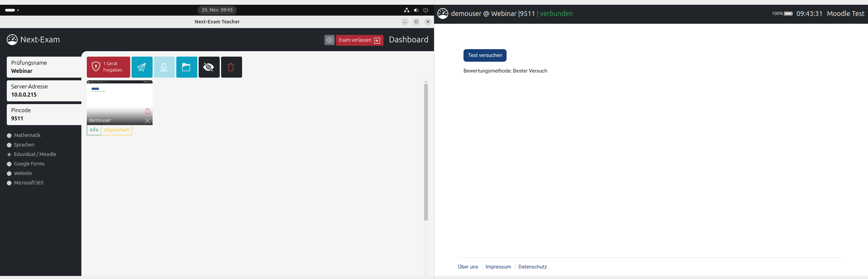Open the exam folder icon

click(x=186, y=67)
